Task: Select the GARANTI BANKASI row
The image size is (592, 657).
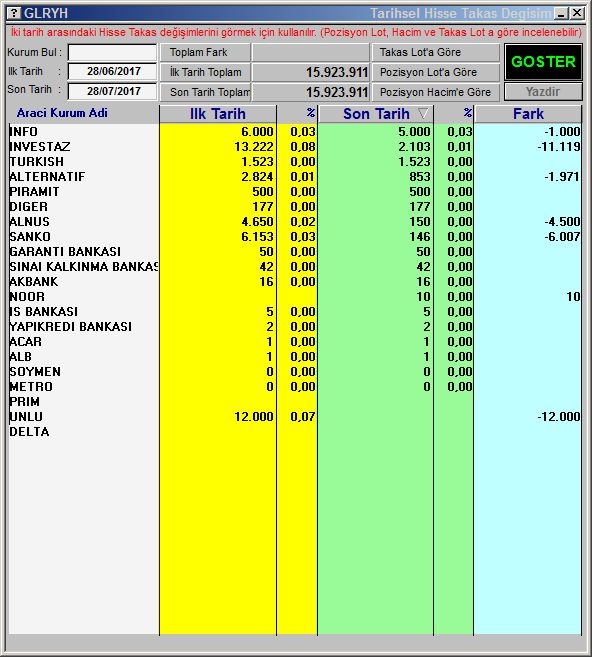Action: pos(295,251)
